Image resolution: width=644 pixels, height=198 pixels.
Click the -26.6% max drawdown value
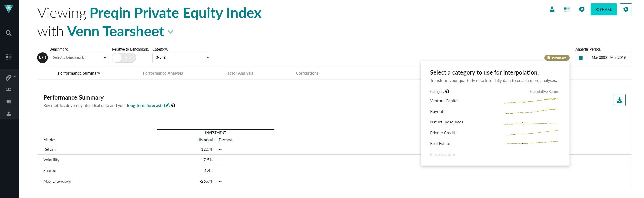coord(206,181)
